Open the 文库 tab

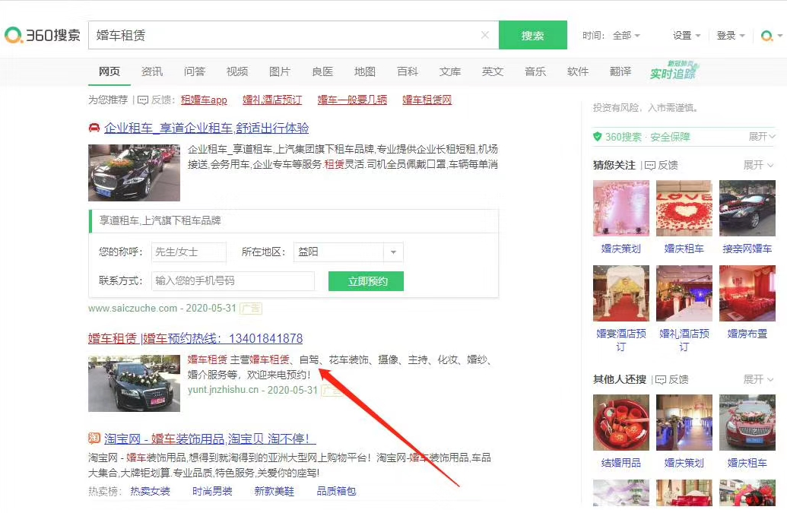tap(450, 71)
